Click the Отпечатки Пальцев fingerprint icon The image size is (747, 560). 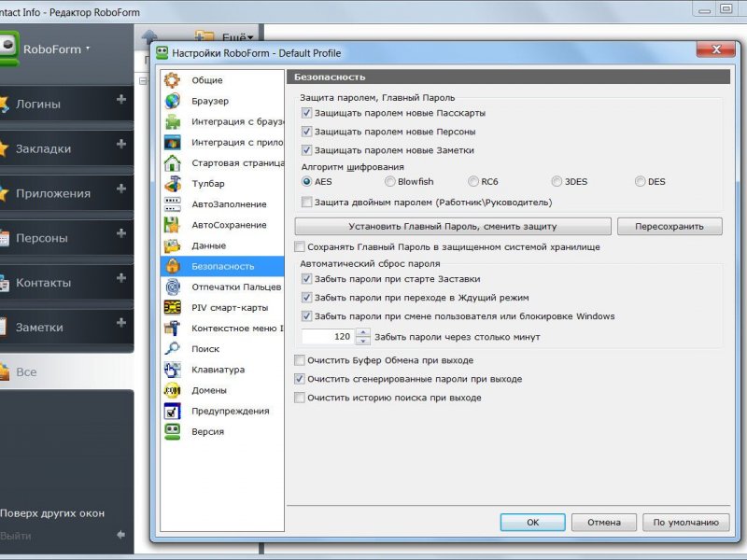pyautogui.click(x=172, y=287)
